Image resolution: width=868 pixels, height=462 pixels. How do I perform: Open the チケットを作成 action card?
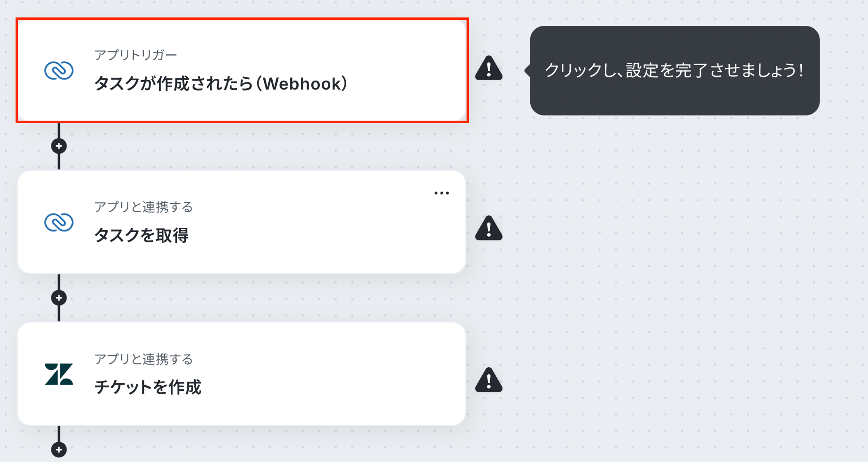pyautogui.click(x=242, y=374)
